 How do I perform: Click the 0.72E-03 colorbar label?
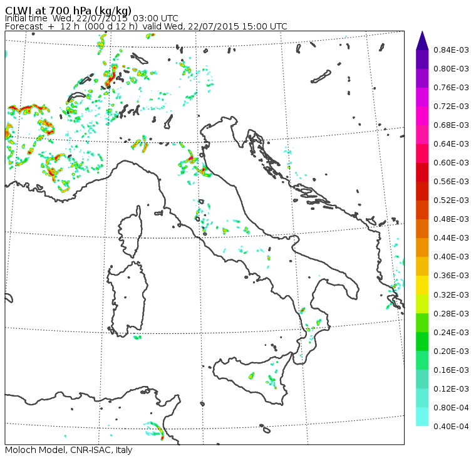click(x=451, y=107)
